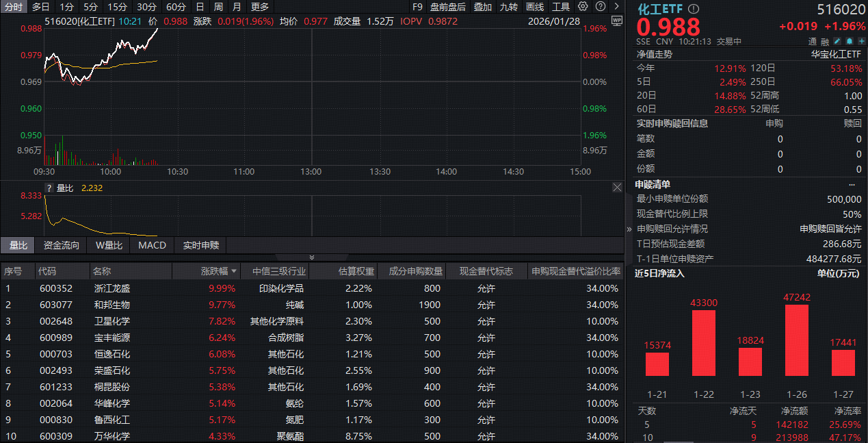Viewport: 868px width, 443px height.
Task: Toggle 叠加 overlay comparison mode
Action: pyautogui.click(x=482, y=7)
